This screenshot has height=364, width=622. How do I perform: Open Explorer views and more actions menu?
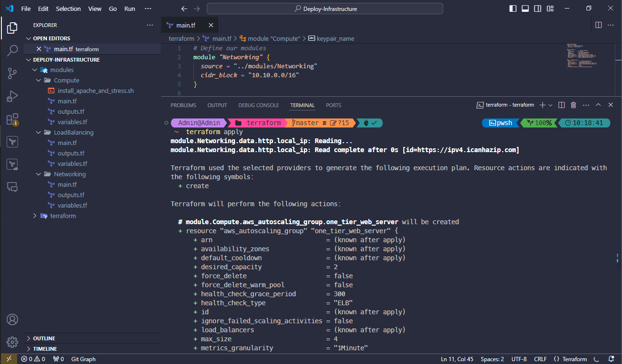pyautogui.click(x=150, y=25)
